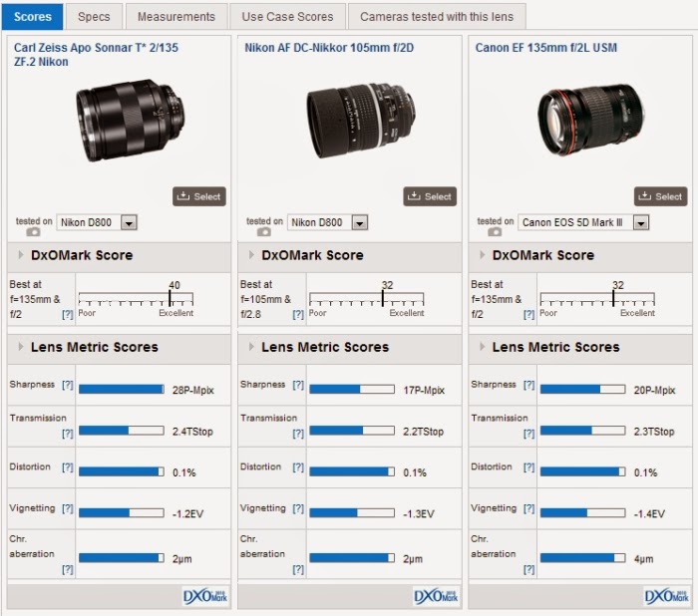Click Canon sharpness bar 20P-Mpix
The width and height of the screenshot is (698, 616).
pos(582,390)
